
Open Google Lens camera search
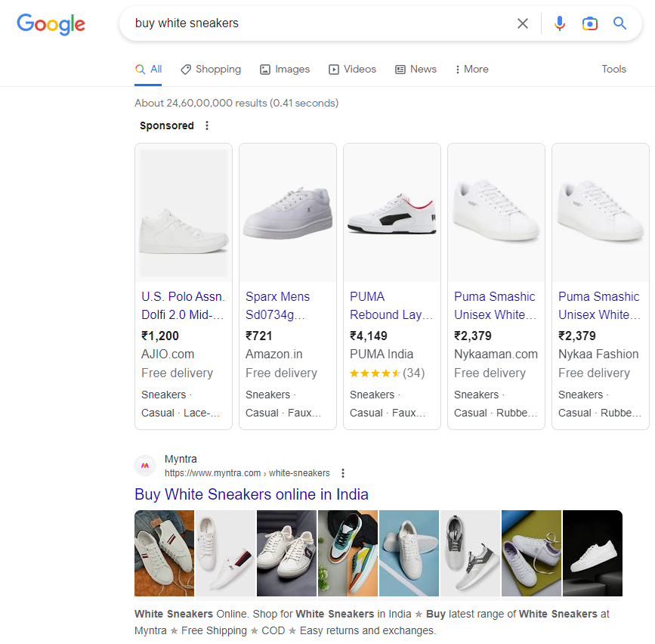[590, 23]
